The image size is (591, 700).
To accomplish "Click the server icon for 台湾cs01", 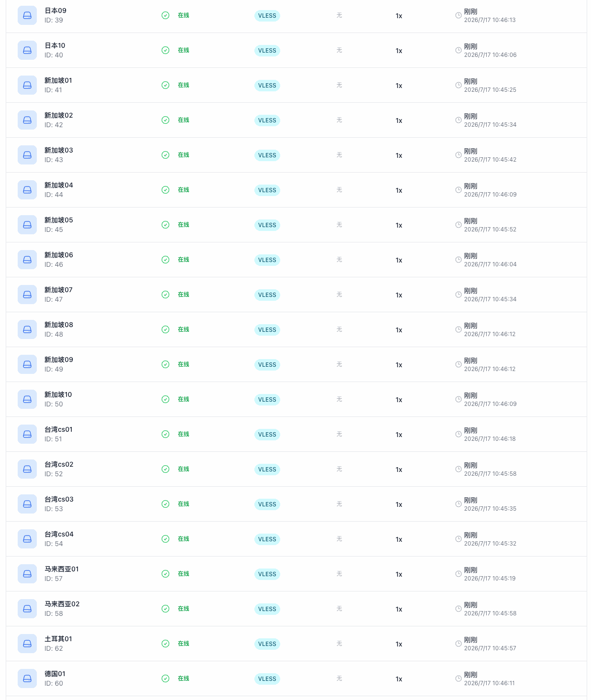I will (27, 434).
